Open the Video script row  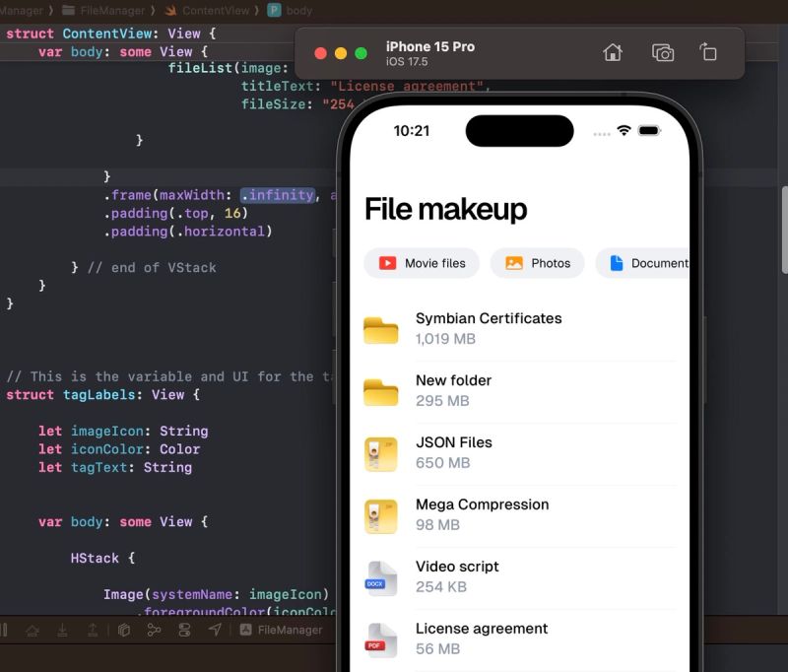520,577
